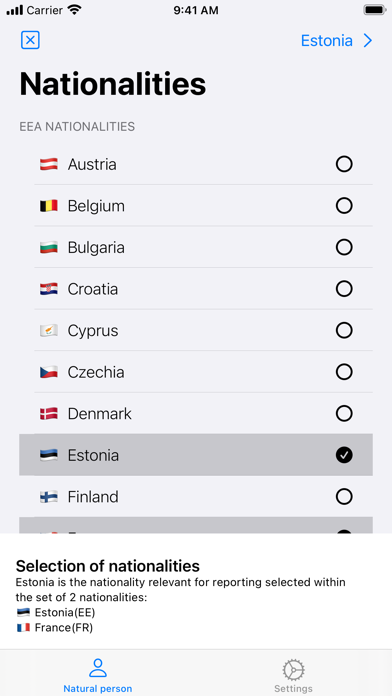Tap the France(FR) entry in selection summary

click(55, 628)
